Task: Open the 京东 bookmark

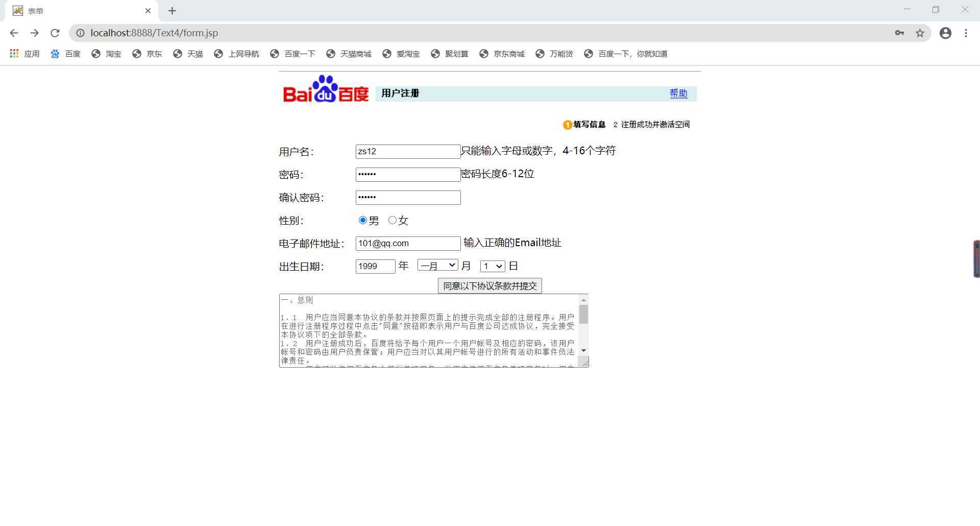Action: (153, 54)
